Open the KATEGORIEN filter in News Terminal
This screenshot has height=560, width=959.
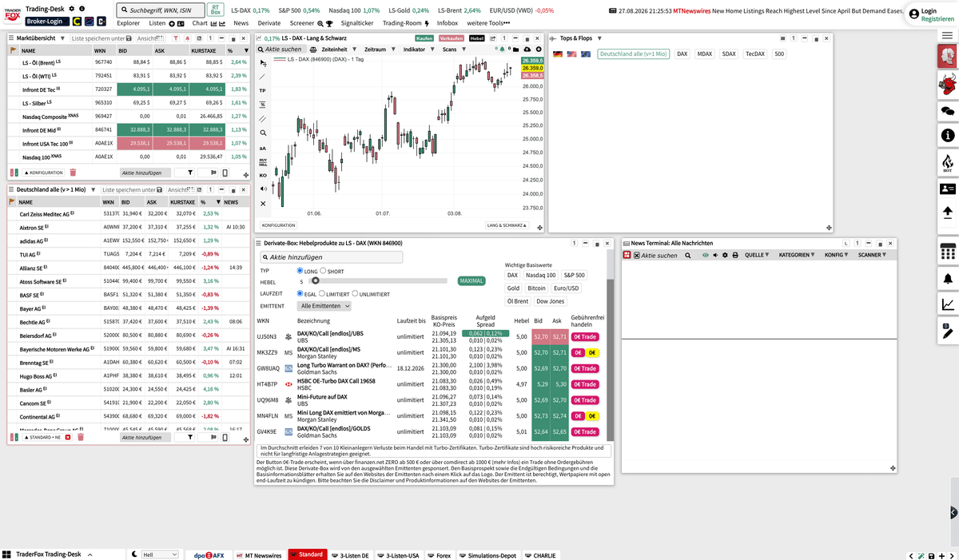(x=798, y=255)
